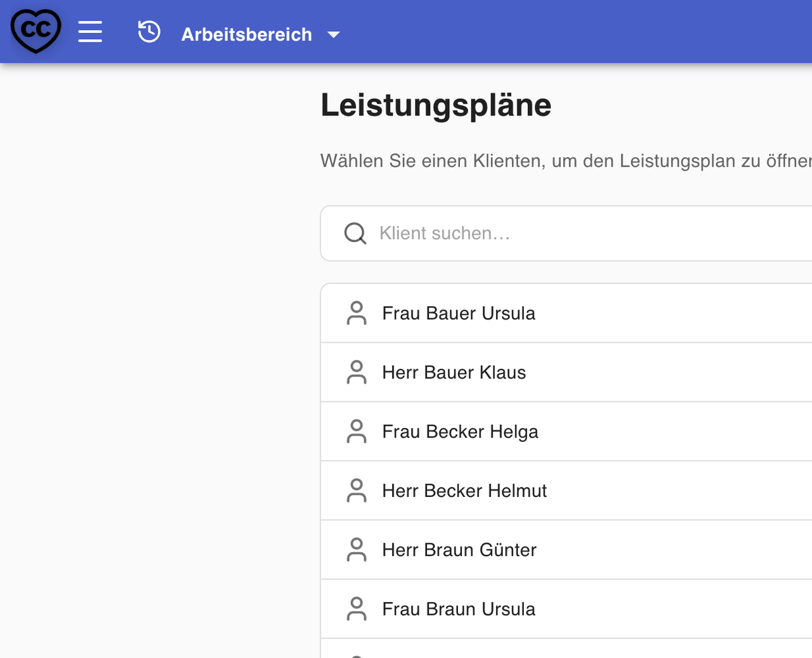
Task: Expand the Arbeitsbereich dropdown
Action: pos(260,34)
